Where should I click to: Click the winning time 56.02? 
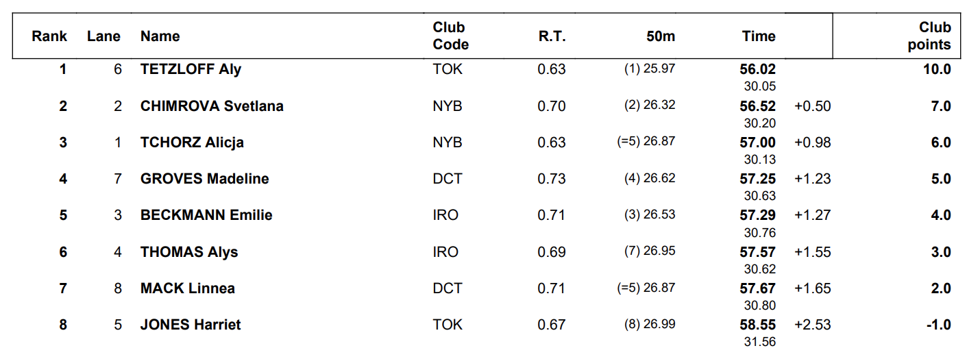coord(758,69)
